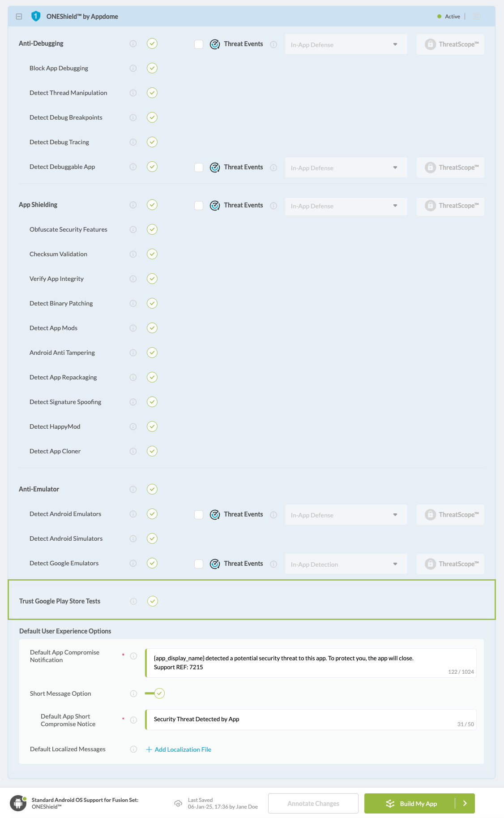This screenshot has height=818, width=504.
Task: Enable the Threat Events checkbox for Anti-Debugging
Action: (x=199, y=44)
